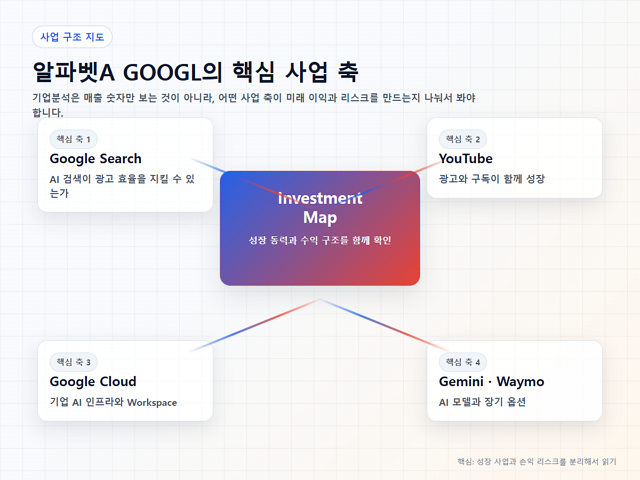
Task: Click the 기업 AI 인프라와 Workspace text
Action: tap(113, 402)
